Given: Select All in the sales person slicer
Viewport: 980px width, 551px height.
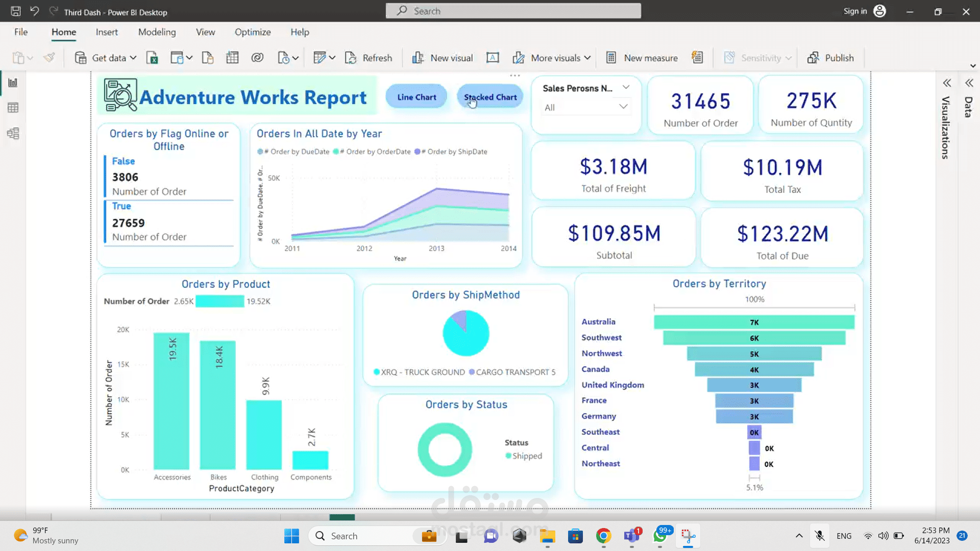Looking at the screenshot, I should (585, 107).
